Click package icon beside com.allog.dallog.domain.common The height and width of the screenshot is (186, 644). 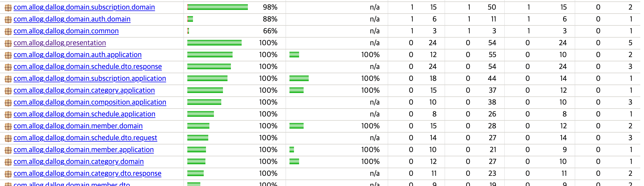coord(8,31)
